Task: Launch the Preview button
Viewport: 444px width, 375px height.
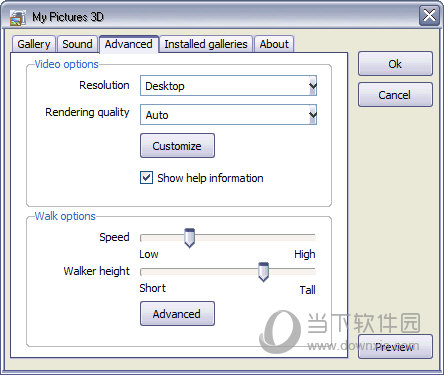Action: [395, 347]
